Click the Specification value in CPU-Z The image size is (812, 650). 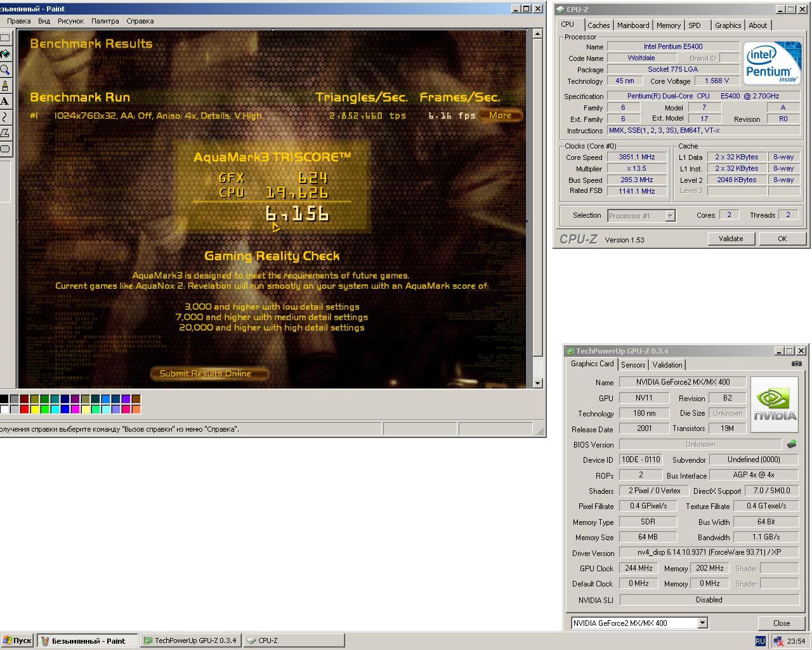tap(703, 96)
